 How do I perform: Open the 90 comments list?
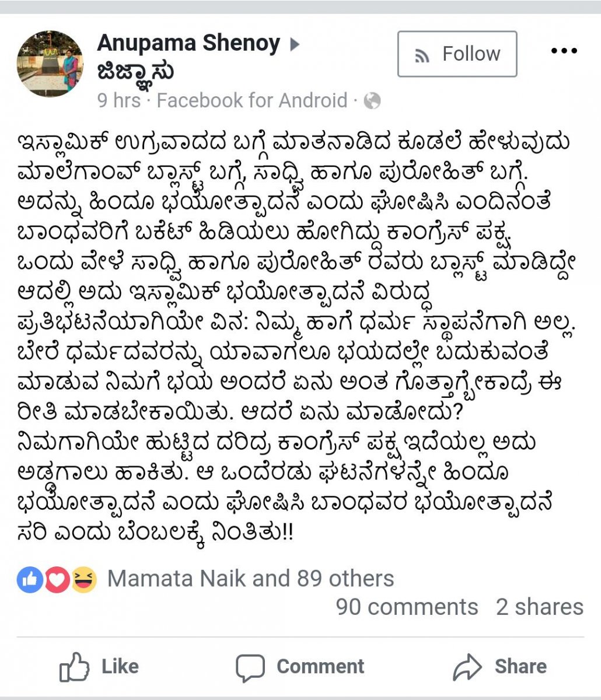click(x=407, y=607)
